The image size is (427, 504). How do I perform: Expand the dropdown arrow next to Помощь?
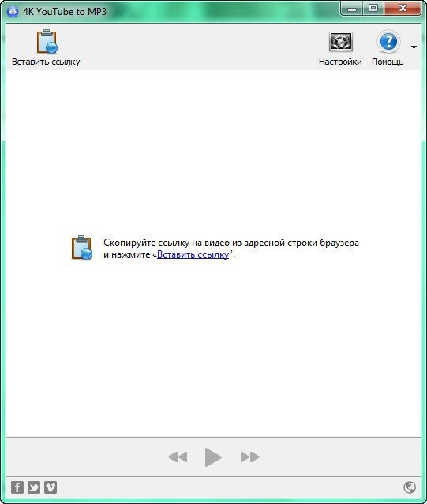coord(414,47)
